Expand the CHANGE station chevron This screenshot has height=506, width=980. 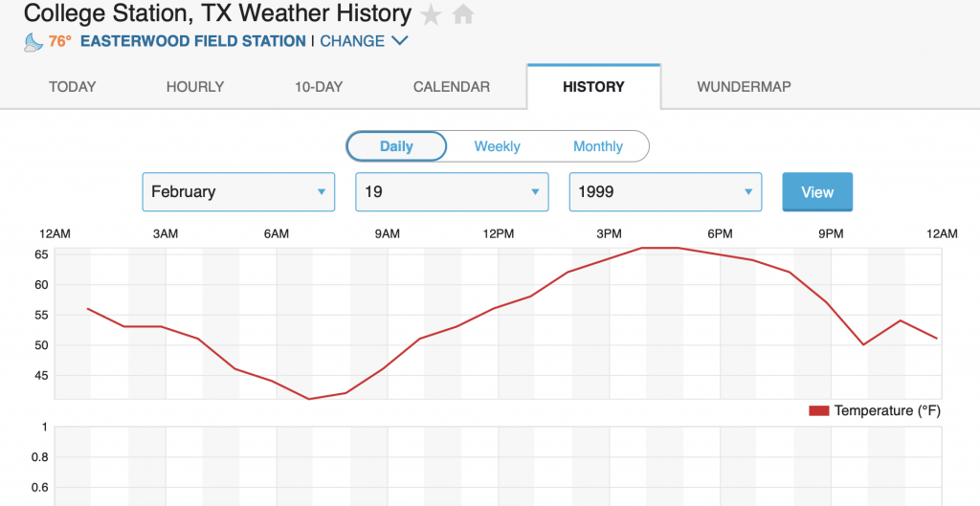pyautogui.click(x=399, y=41)
